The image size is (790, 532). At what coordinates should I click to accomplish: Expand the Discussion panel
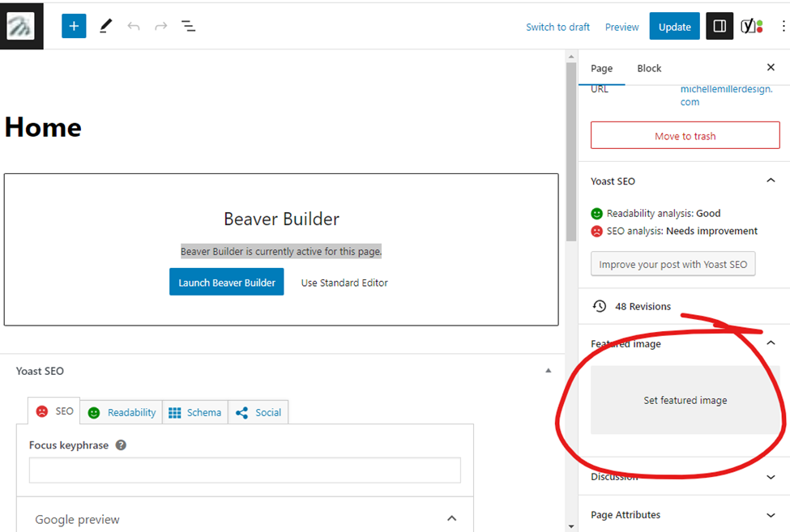[x=771, y=477]
